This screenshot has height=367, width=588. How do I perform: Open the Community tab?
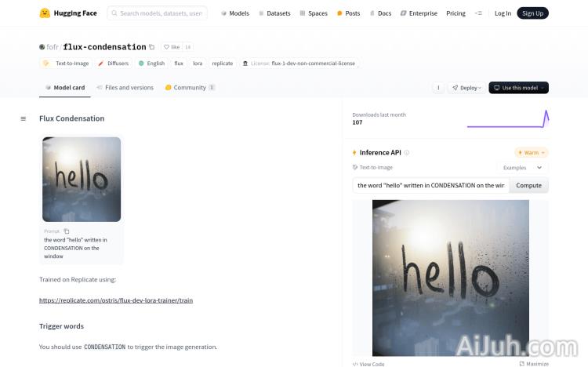pyautogui.click(x=190, y=88)
